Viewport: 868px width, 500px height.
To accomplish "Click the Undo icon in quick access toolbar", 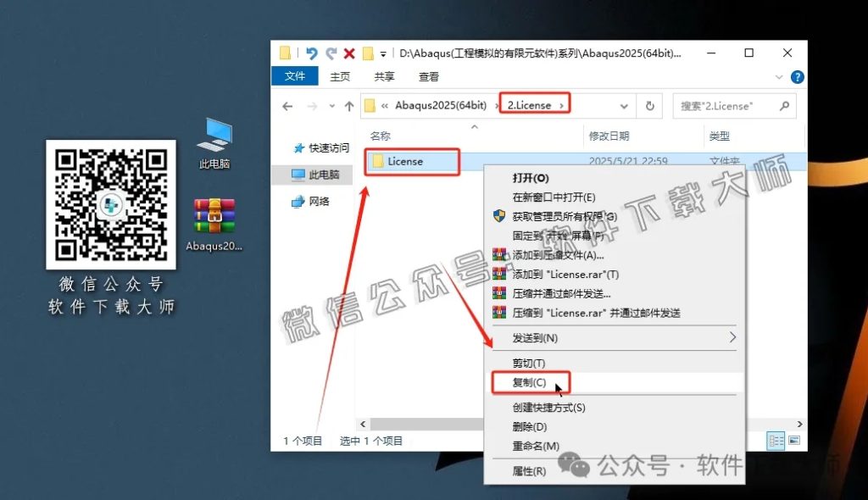I will [x=312, y=53].
